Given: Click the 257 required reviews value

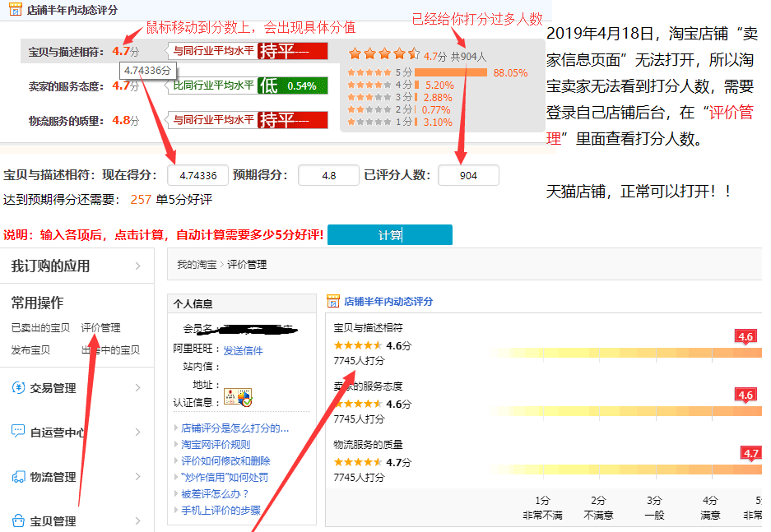Looking at the screenshot, I should (x=141, y=200).
